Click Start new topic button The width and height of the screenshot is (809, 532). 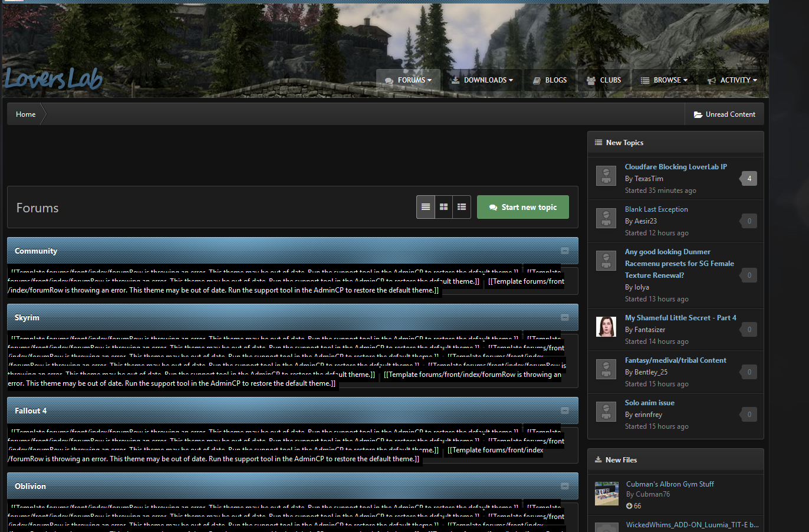pos(522,207)
